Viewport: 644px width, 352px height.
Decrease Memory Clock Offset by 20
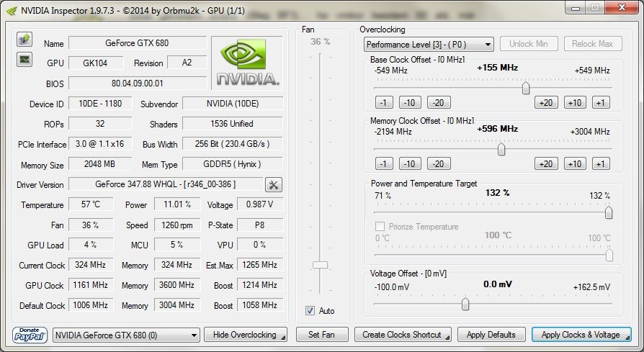tap(439, 163)
